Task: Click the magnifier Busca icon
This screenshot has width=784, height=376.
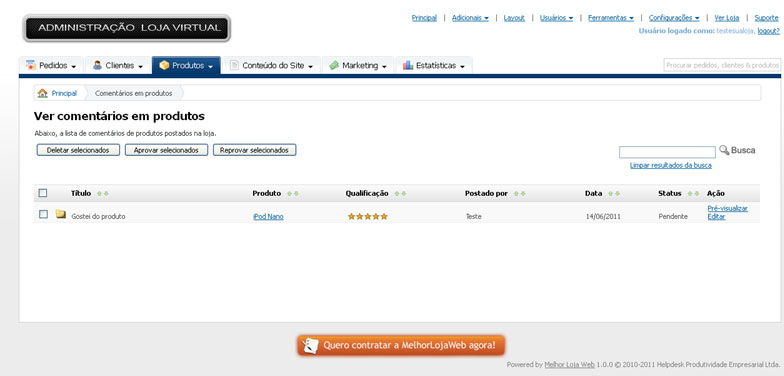Action: (724, 150)
